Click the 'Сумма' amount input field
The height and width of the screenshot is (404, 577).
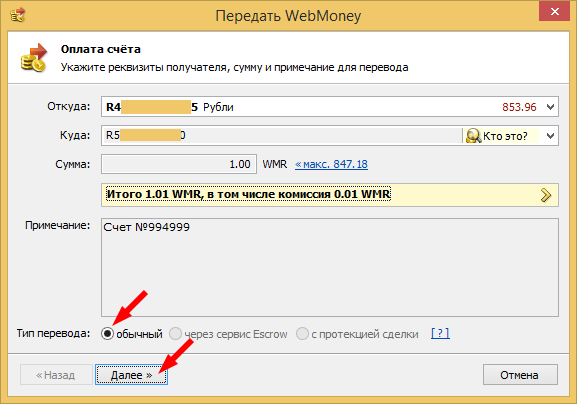179,164
